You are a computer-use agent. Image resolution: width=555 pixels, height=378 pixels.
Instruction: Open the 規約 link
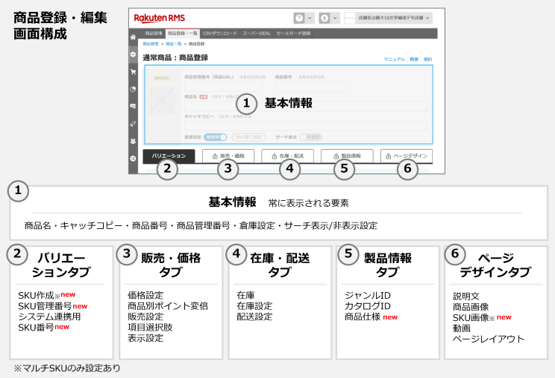(x=428, y=59)
